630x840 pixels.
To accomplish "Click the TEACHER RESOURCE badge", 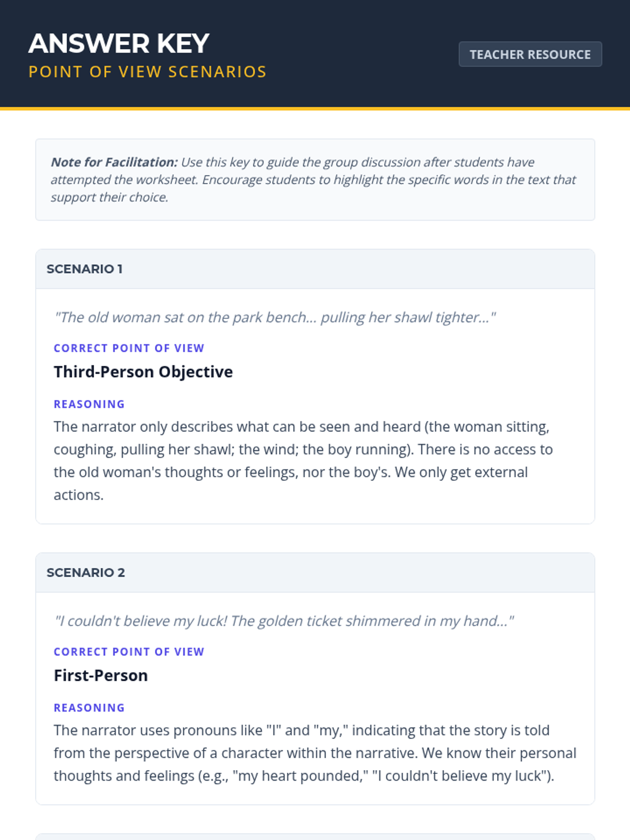I will click(530, 54).
